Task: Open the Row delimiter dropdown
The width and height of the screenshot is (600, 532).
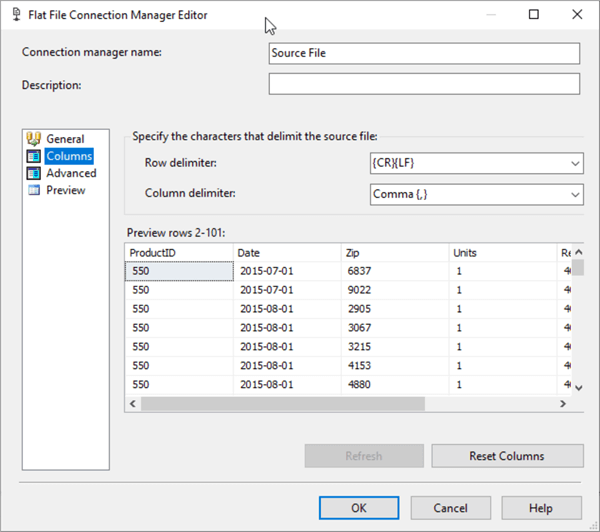Action: coord(574,163)
